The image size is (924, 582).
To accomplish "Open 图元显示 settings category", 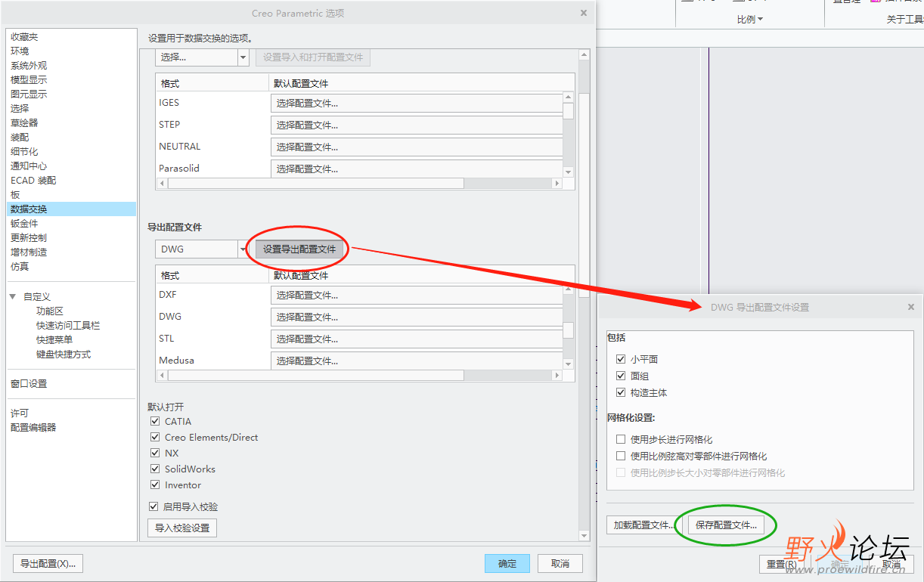I will [29, 94].
